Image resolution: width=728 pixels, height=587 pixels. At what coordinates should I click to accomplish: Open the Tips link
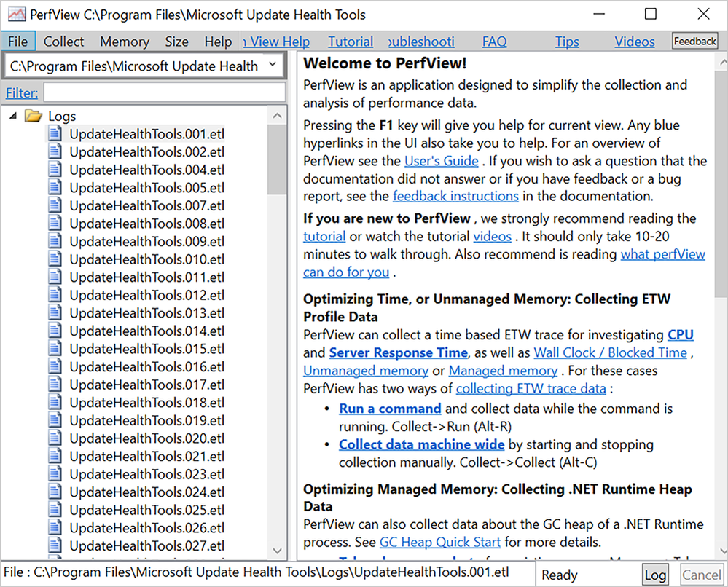tap(567, 42)
